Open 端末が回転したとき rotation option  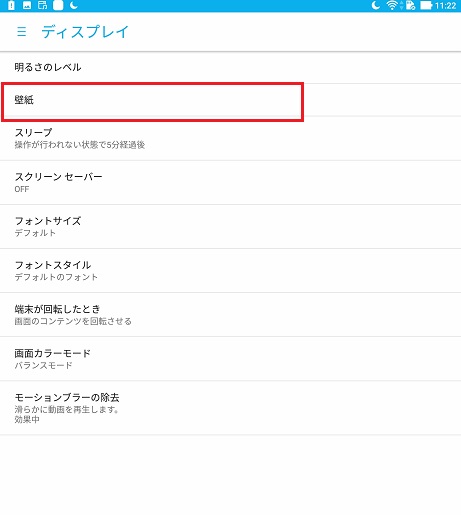tap(230, 315)
